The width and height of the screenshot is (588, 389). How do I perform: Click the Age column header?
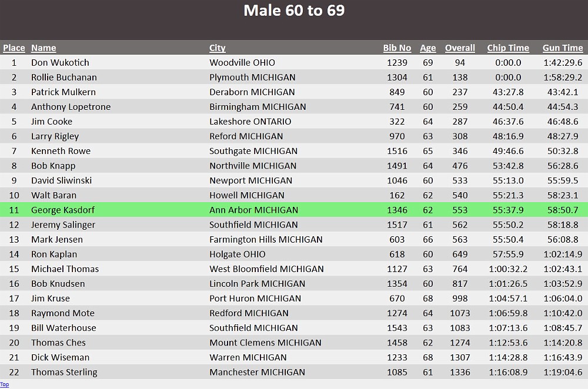tap(427, 48)
